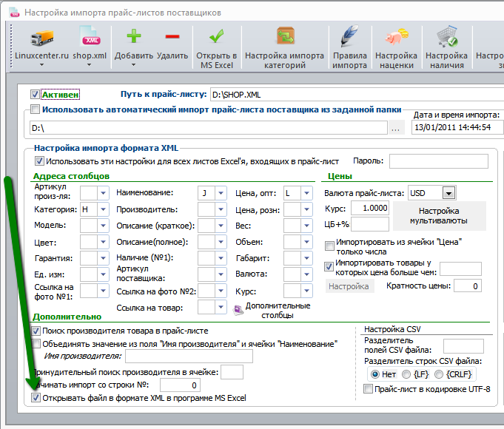504x429 pixels.
Task: Click the folder browse ellipsis button
Action: (x=396, y=128)
